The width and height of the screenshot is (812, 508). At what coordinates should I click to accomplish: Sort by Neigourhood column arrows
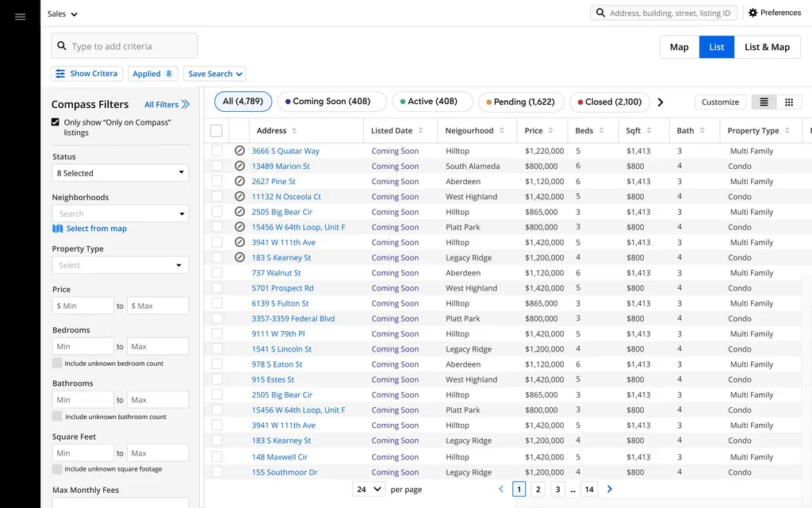502,131
